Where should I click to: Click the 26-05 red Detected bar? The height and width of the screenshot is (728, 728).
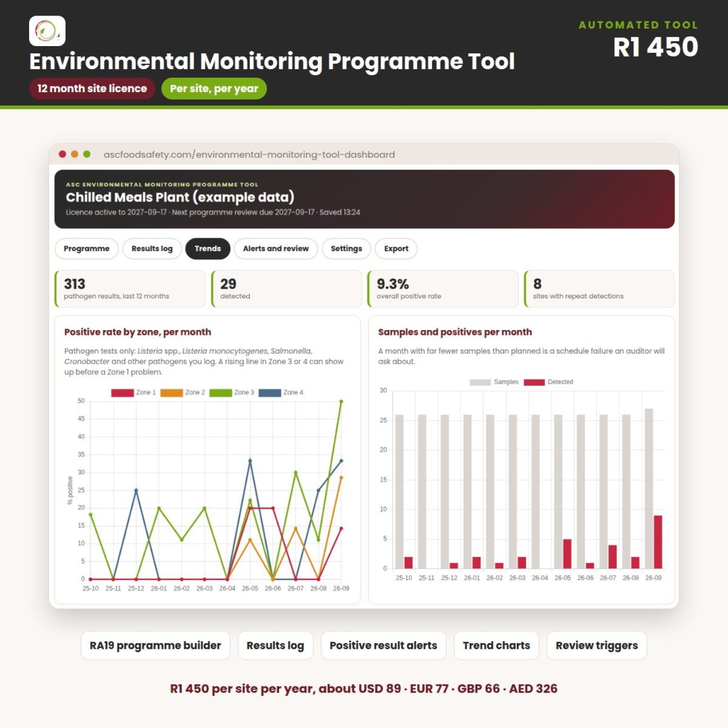pyautogui.click(x=567, y=554)
